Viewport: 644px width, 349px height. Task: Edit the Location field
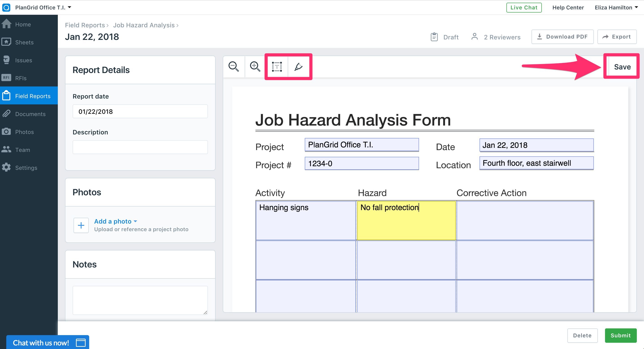pyautogui.click(x=536, y=163)
